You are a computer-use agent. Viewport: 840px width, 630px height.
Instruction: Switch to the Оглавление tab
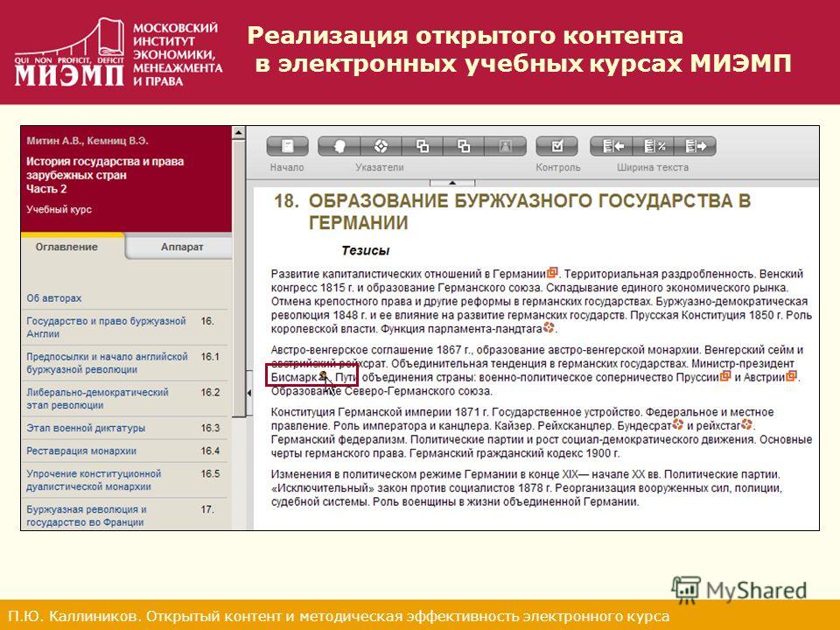[x=67, y=247]
